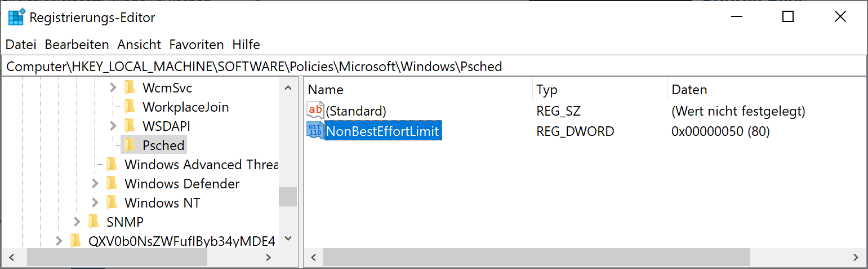This screenshot has width=868, height=269.
Task: Expand the QXV0b0NsZWFu key node
Action: click(x=59, y=241)
